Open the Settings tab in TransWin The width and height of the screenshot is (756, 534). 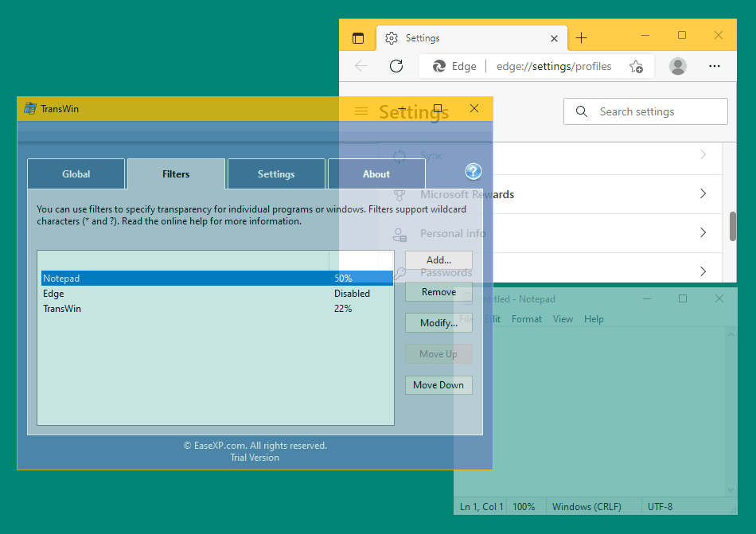pyautogui.click(x=276, y=174)
